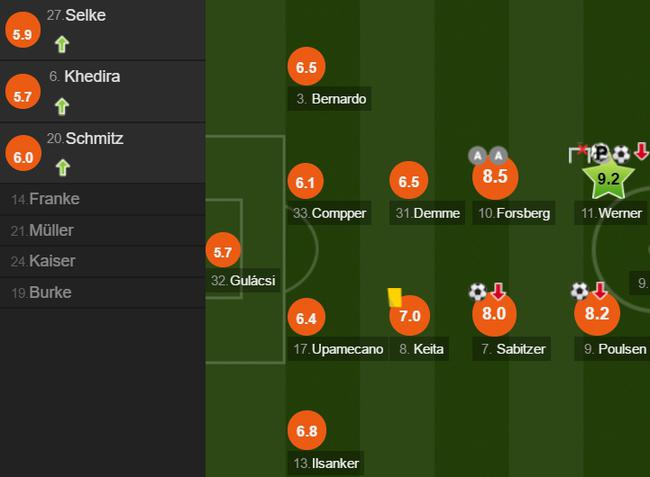Image resolution: width=650 pixels, height=477 pixels.
Task: Click the green substitute-in arrow under Selke
Action: pos(62,44)
